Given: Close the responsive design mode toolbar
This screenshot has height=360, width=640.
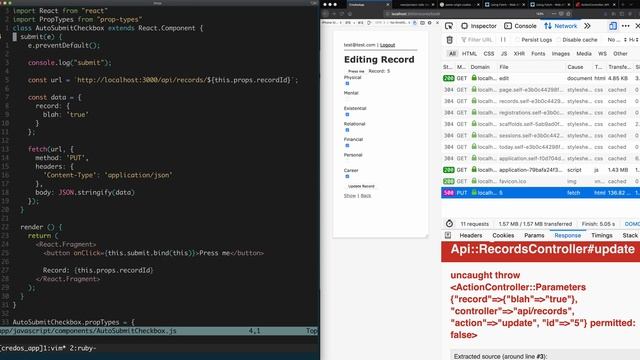Looking at the screenshot, I should point(437,23).
